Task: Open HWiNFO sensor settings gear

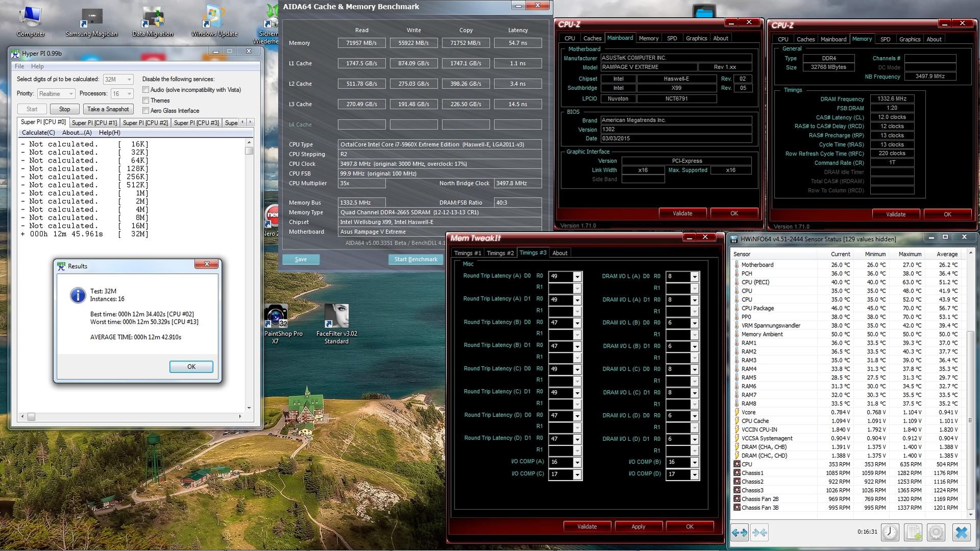Action: click(936, 532)
